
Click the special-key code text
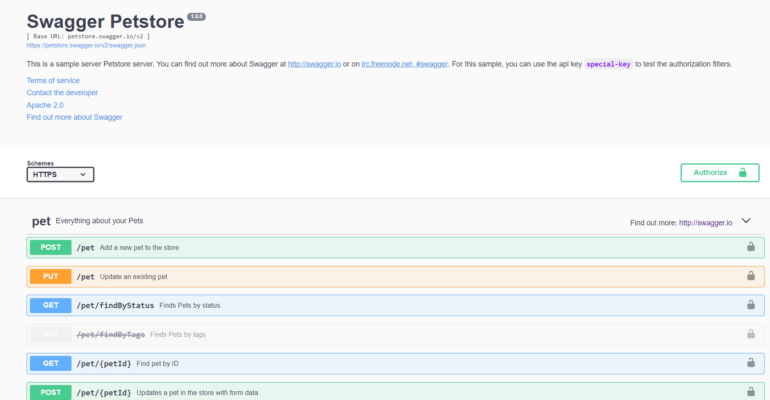click(x=608, y=64)
